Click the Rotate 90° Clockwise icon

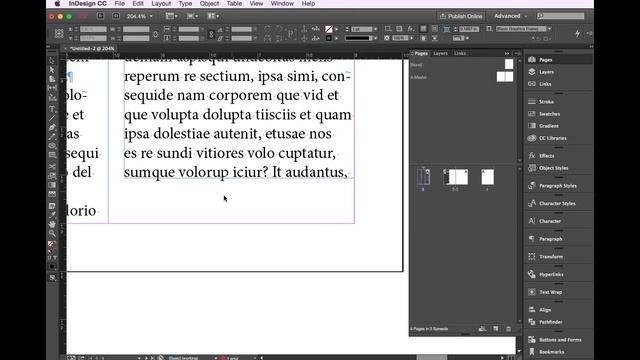[x=267, y=29]
